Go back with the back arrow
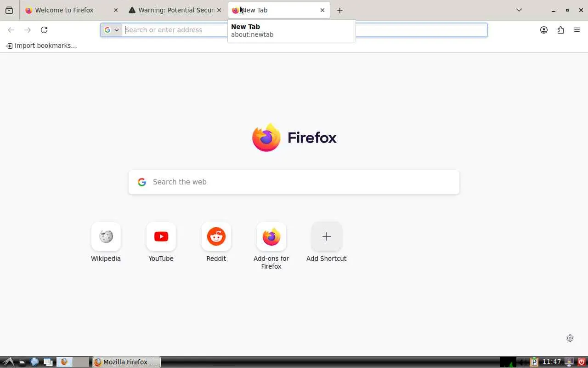Screen dimensions: 588x368 pyautogui.click(x=11, y=30)
